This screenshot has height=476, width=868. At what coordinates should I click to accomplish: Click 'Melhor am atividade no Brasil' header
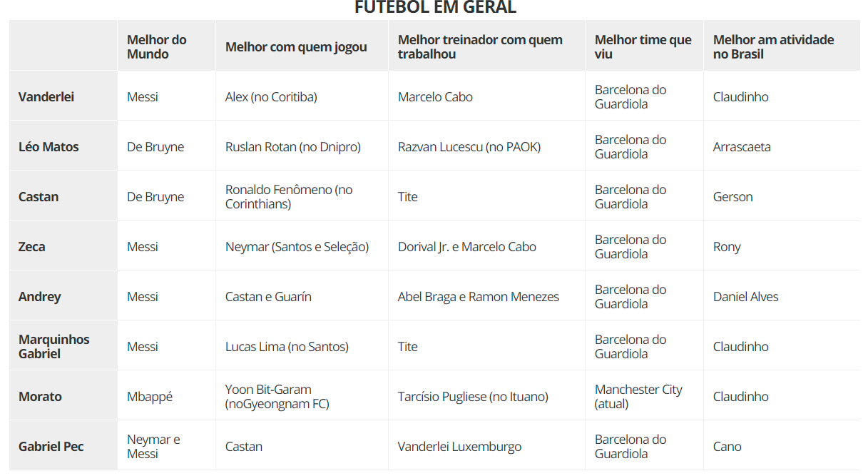tap(773, 47)
